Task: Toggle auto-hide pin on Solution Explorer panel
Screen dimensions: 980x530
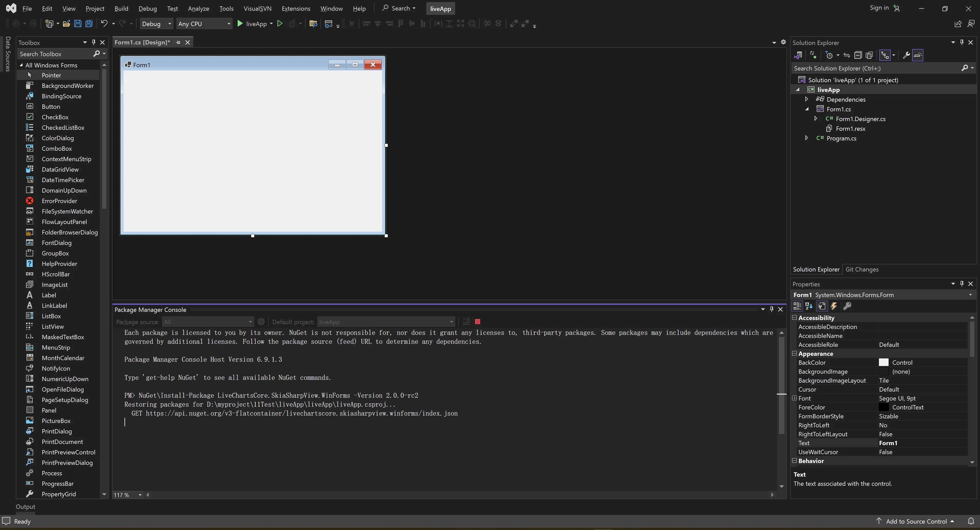Action: click(x=962, y=42)
